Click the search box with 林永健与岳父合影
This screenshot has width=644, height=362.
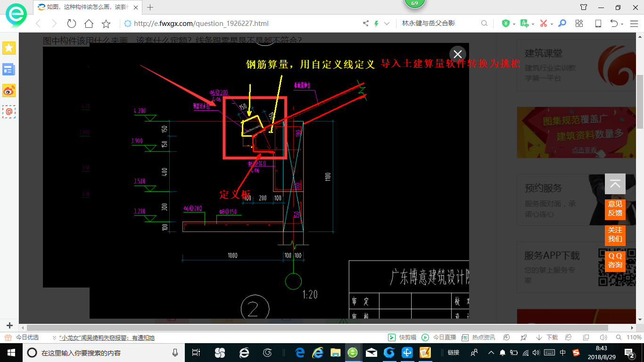438,23
